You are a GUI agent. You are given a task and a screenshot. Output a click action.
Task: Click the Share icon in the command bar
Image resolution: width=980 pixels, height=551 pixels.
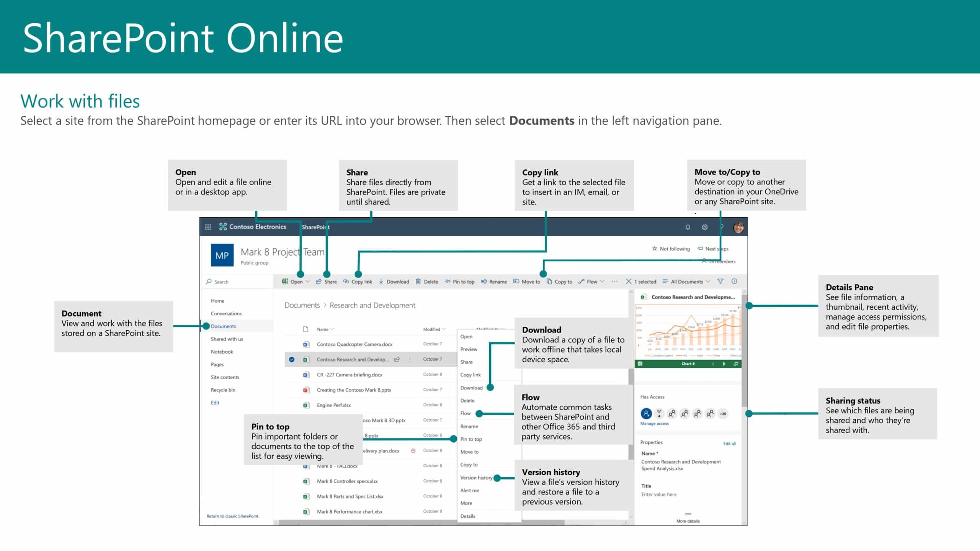coord(318,281)
